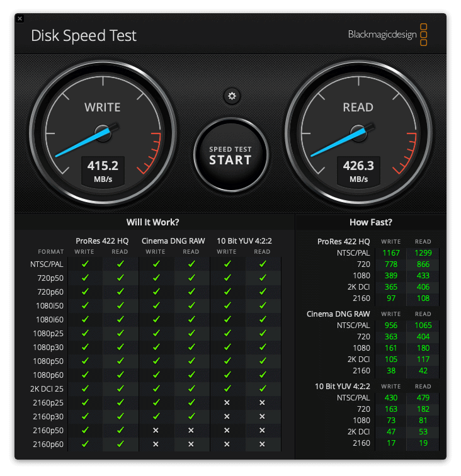The height and width of the screenshot is (476, 461).
Task: Click the 2K DCI 25 10 Bit YUV write checkmark
Action: (x=227, y=388)
